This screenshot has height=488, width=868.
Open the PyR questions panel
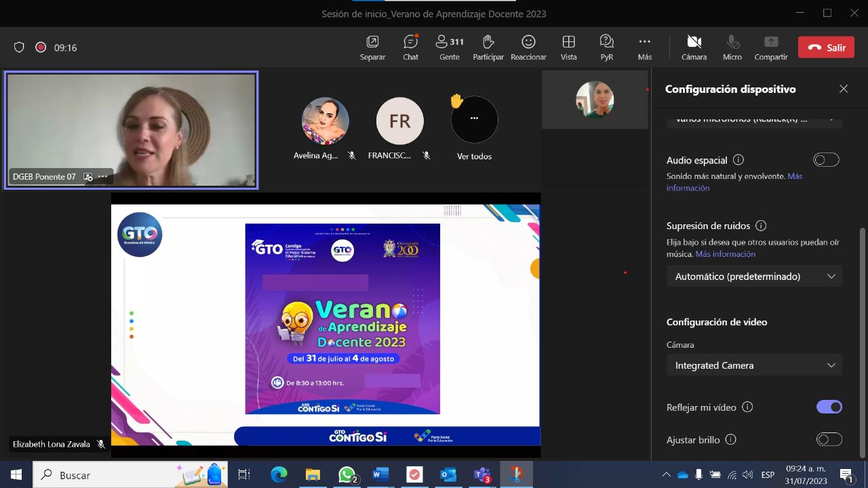click(x=606, y=46)
